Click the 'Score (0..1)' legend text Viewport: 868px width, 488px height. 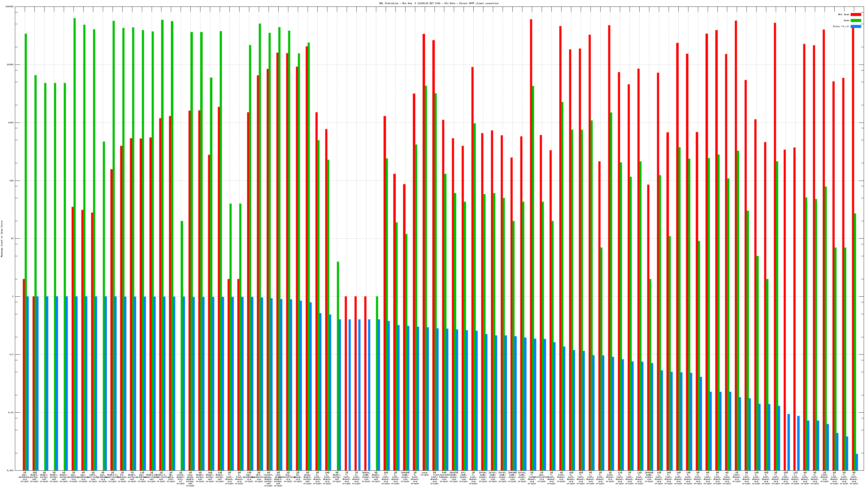tap(841, 27)
